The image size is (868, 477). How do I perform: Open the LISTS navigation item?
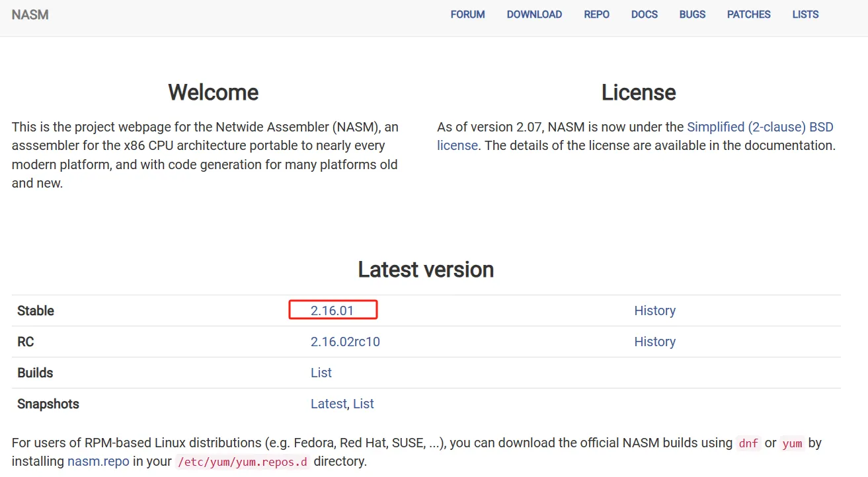click(805, 15)
